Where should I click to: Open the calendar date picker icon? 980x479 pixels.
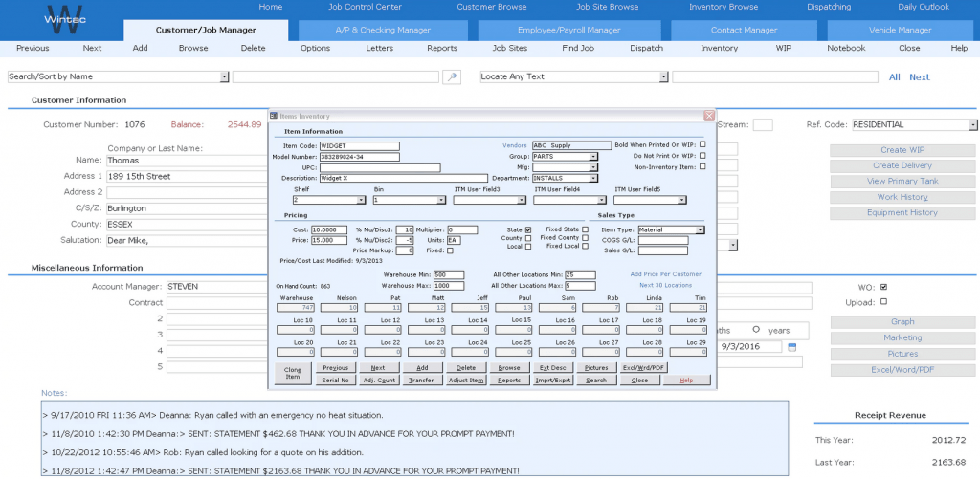pyautogui.click(x=791, y=346)
